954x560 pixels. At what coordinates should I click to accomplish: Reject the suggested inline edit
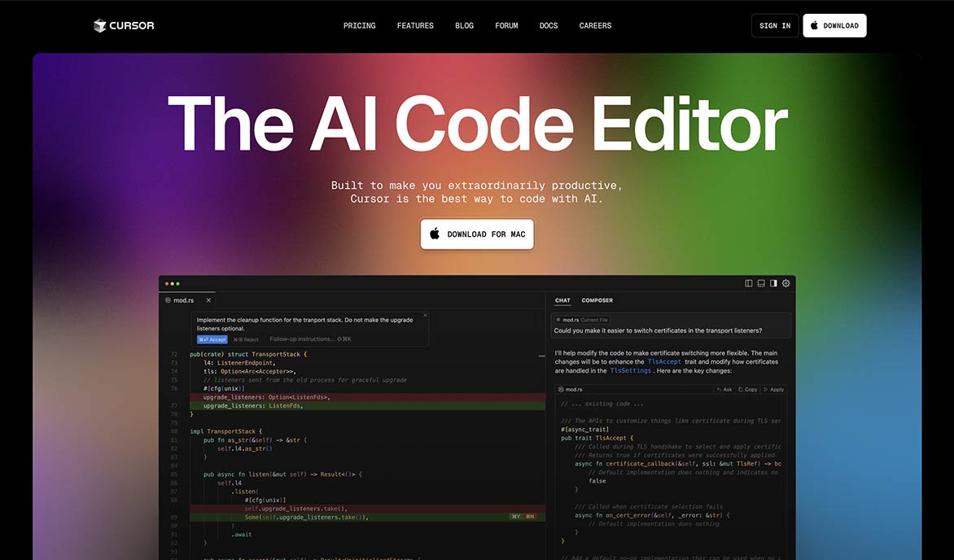[246, 339]
